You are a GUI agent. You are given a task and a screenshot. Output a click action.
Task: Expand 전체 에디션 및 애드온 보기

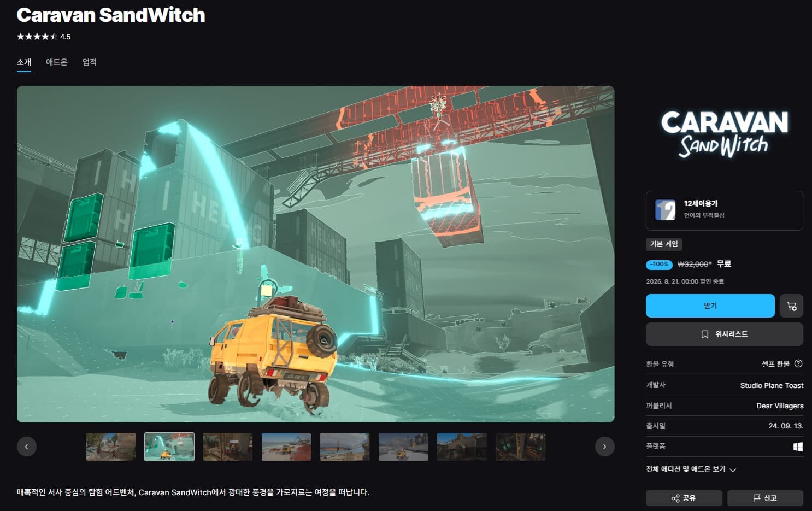pos(691,469)
